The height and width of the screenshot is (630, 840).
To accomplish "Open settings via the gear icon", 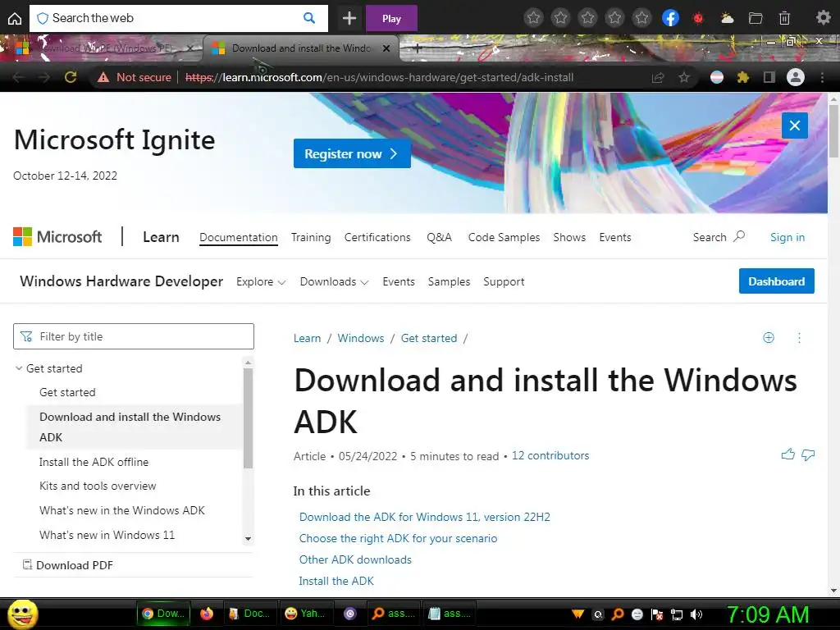I will point(823,18).
